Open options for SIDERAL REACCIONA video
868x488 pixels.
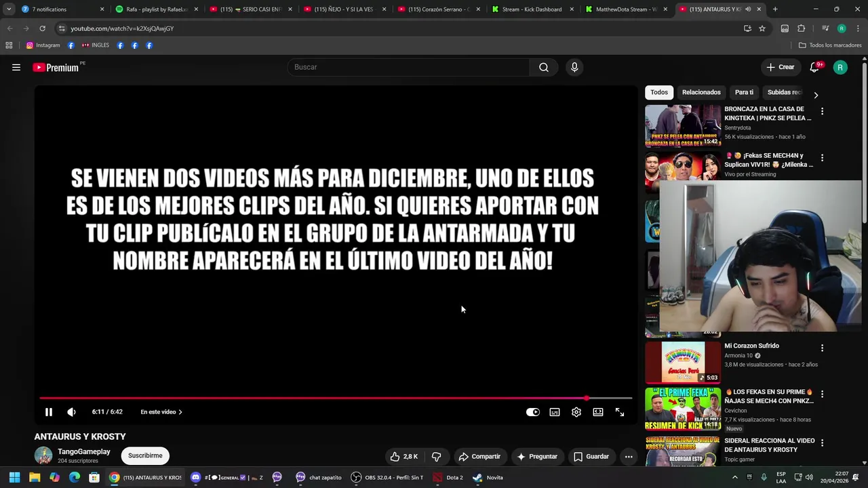click(x=822, y=443)
